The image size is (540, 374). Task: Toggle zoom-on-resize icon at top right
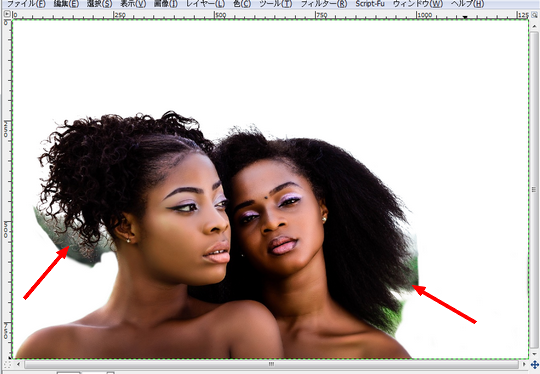point(534,14)
